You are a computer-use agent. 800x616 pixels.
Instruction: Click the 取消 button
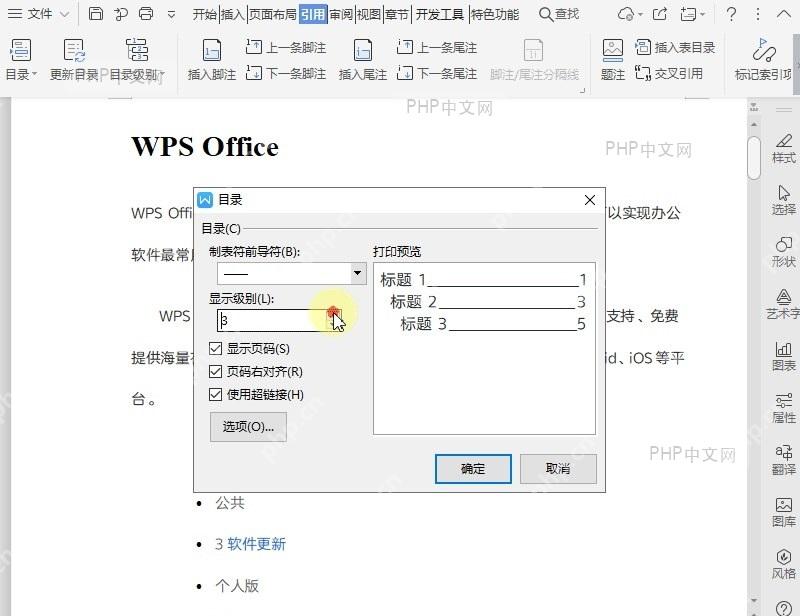point(558,469)
